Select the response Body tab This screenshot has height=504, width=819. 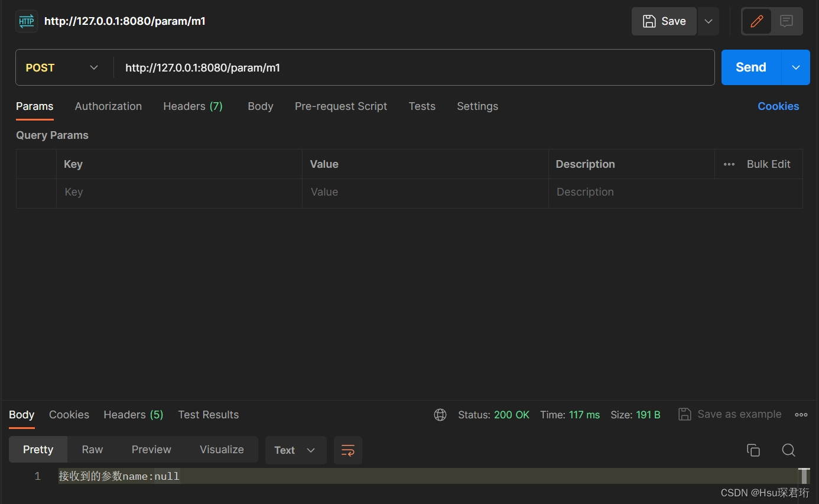point(22,415)
